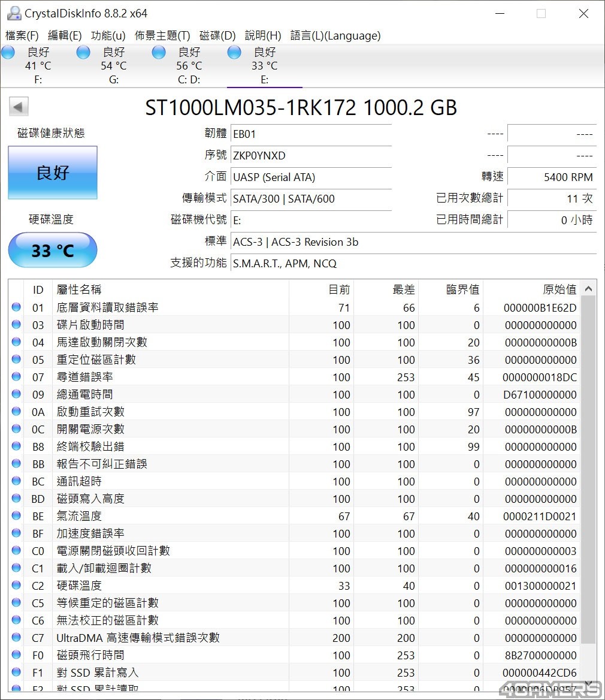
Task: Click the previous disk arrow button
Action: coord(19,107)
